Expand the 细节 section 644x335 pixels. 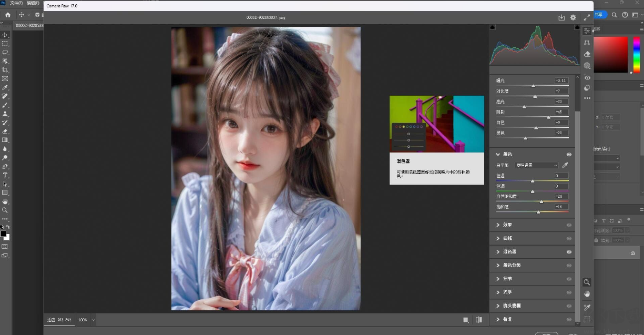click(x=498, y=279)
